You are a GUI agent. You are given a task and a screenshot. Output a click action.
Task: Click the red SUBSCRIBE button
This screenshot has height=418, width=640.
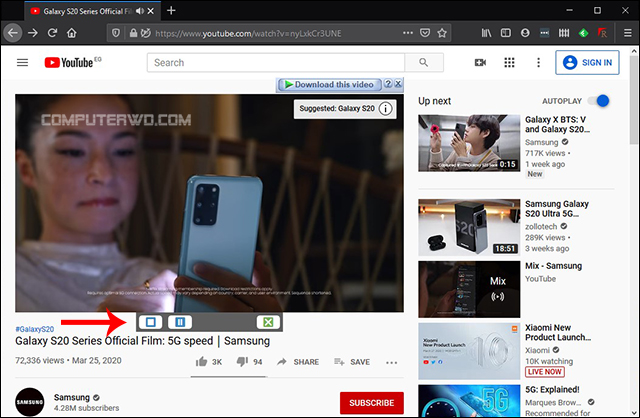(371, 403)
